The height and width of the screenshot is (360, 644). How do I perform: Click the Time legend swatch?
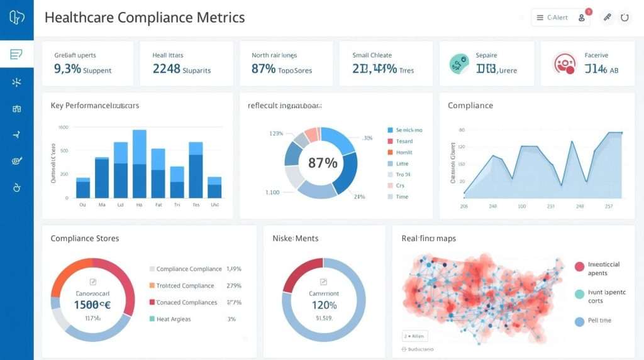tap(390, 197)
